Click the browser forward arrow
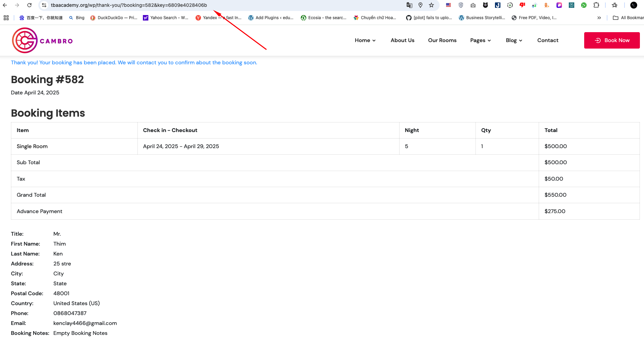 pyautogui.click(x=17, y=5)
